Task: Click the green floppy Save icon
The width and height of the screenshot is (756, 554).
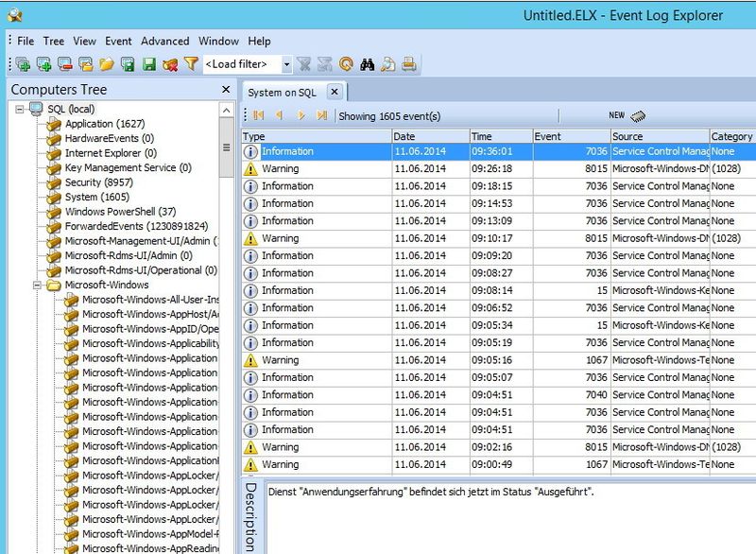Action: pyautogui.click(x=149, y=64)
